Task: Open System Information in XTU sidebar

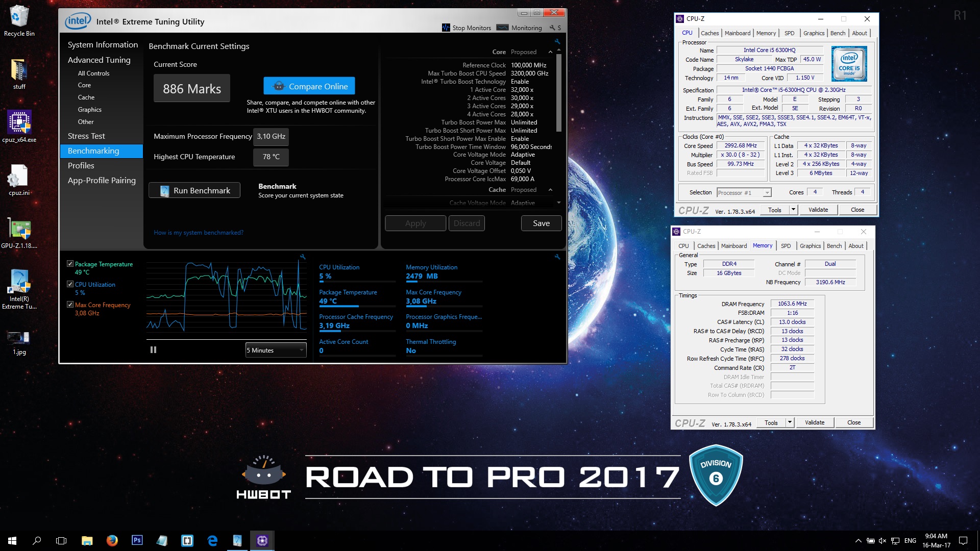Action: pyautogui.click(x=103, y=45)
